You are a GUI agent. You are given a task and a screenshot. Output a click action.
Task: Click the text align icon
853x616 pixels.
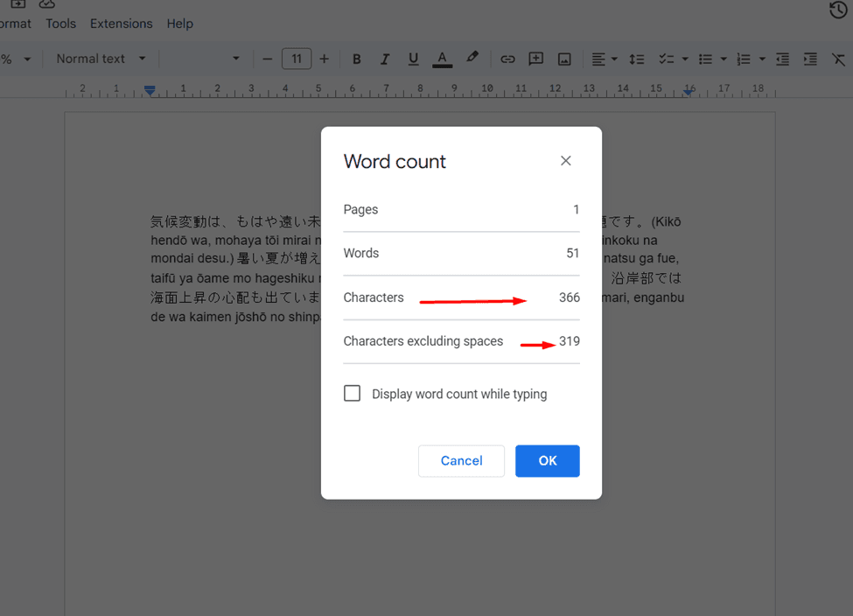coord(598,59)
